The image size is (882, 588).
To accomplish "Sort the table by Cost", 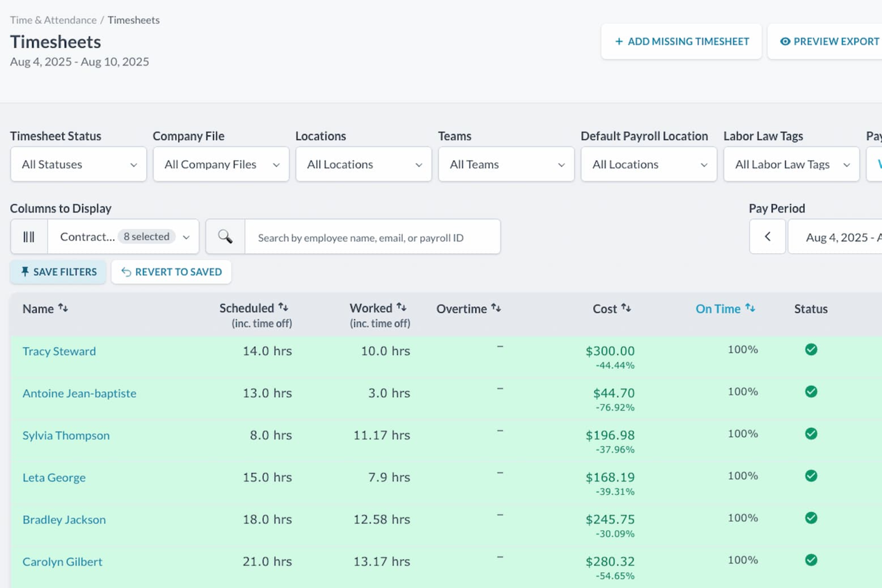I will tap(626, 308).
